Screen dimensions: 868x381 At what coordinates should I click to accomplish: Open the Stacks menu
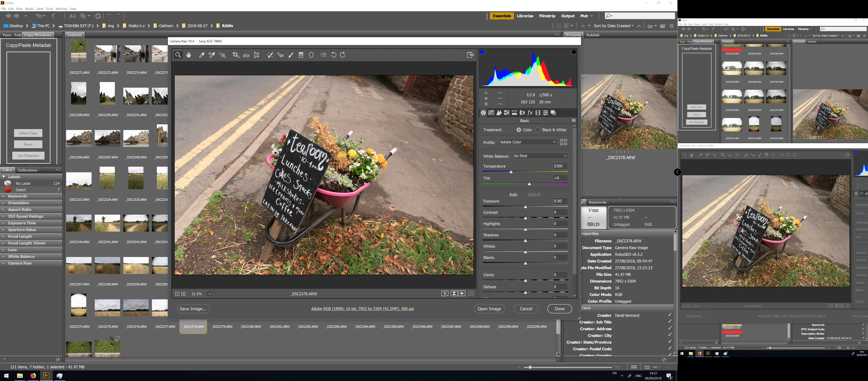[29, 9]
